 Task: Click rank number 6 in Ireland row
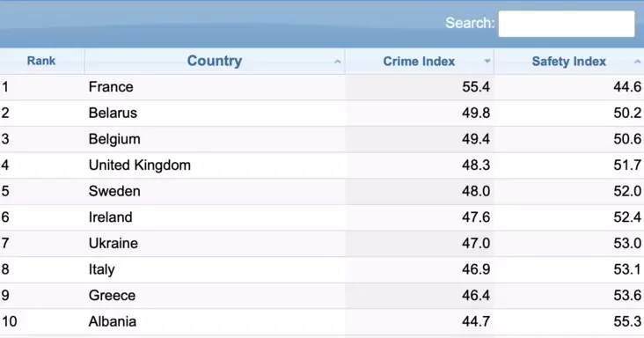[x=5, y=217]
